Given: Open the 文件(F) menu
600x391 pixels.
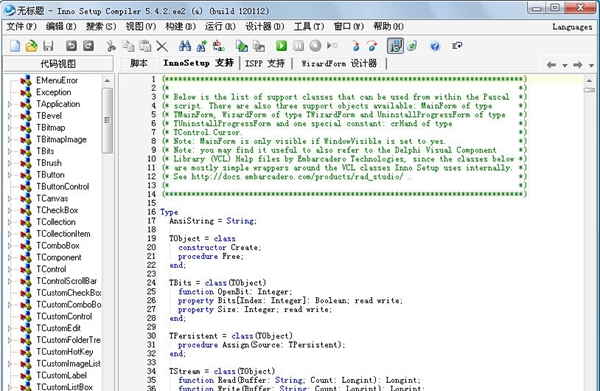Looking at the screenshot, I should coord(21,26).
